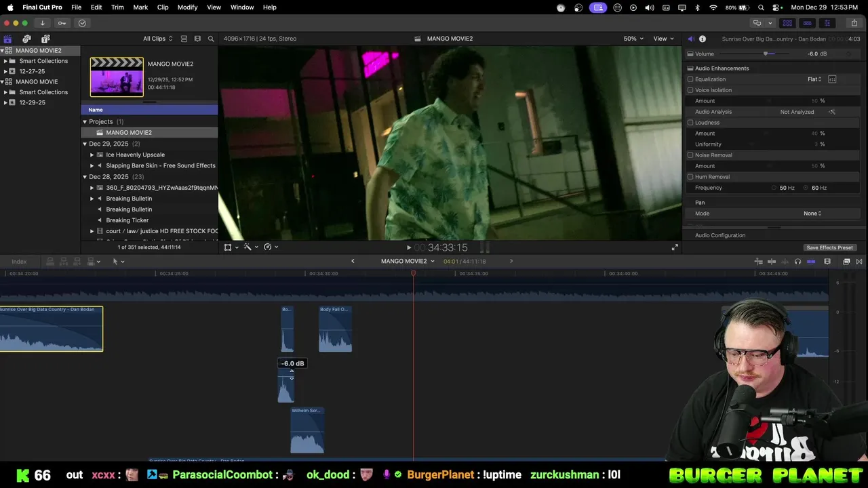Screen dimensions: 868x488
Task: Play the viewer with the play button
Action: (409, 248)
